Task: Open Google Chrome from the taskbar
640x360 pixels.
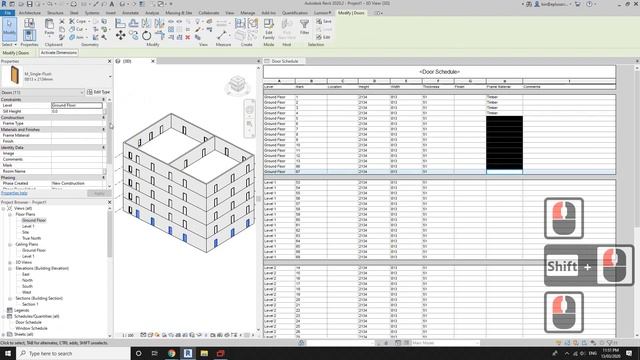Action: tap(171, 353)
